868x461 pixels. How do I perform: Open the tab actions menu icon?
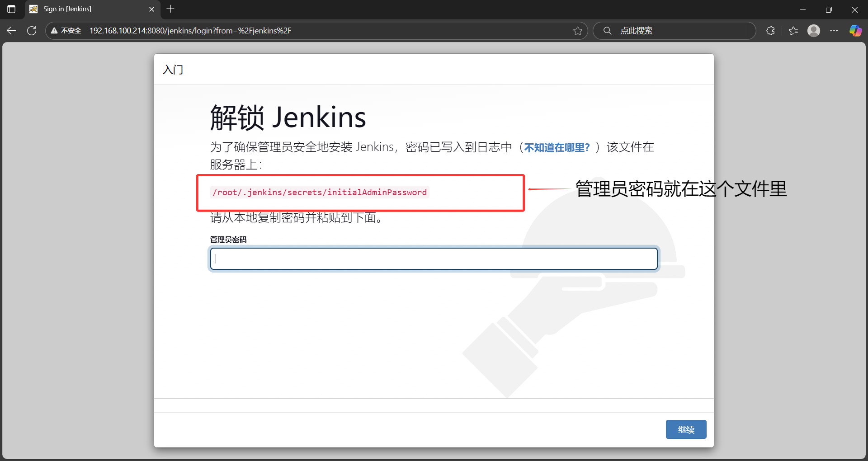tap(11, 9)
